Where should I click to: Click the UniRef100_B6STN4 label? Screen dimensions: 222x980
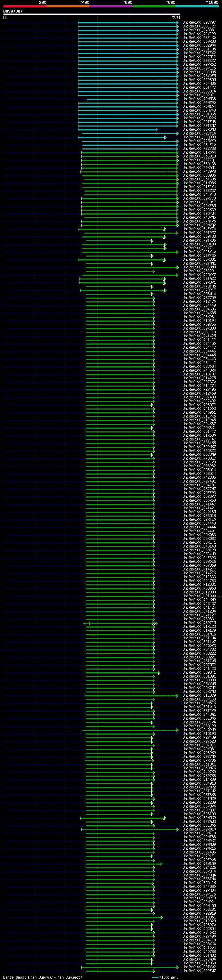(199, 879)
